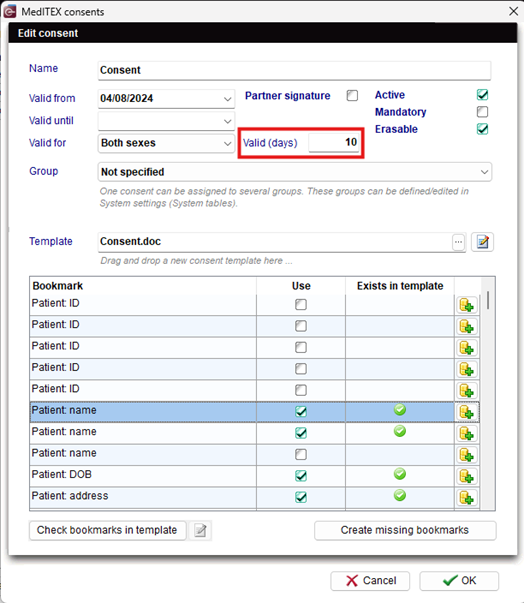Screen dimensions: 524x603
Task: Click green exists checkmark in highlighted Patient: name row
Action: tap(400, 410)
